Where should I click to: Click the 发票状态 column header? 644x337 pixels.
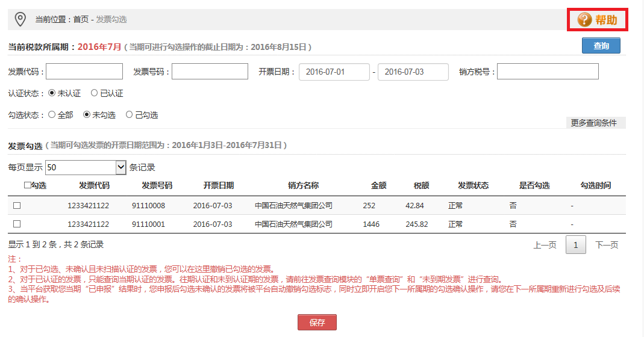tap(474, 185)
